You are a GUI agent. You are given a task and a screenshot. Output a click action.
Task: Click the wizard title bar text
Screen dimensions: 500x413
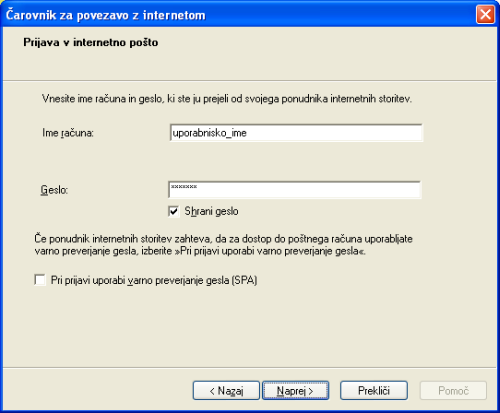(x=106, y=15)
